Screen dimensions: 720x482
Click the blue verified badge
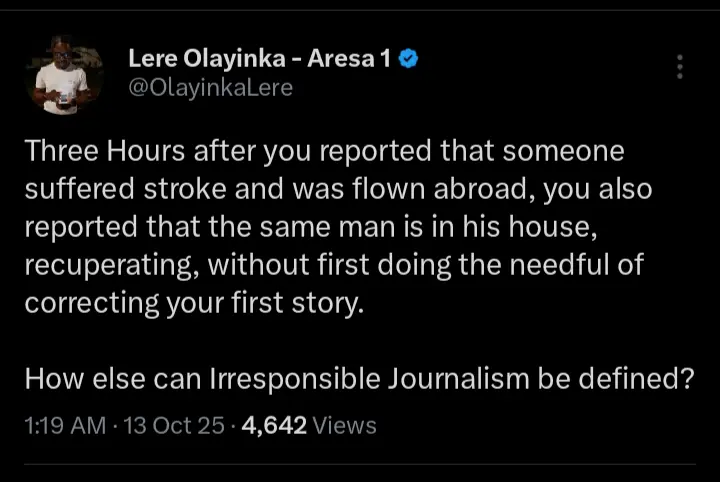408,60
